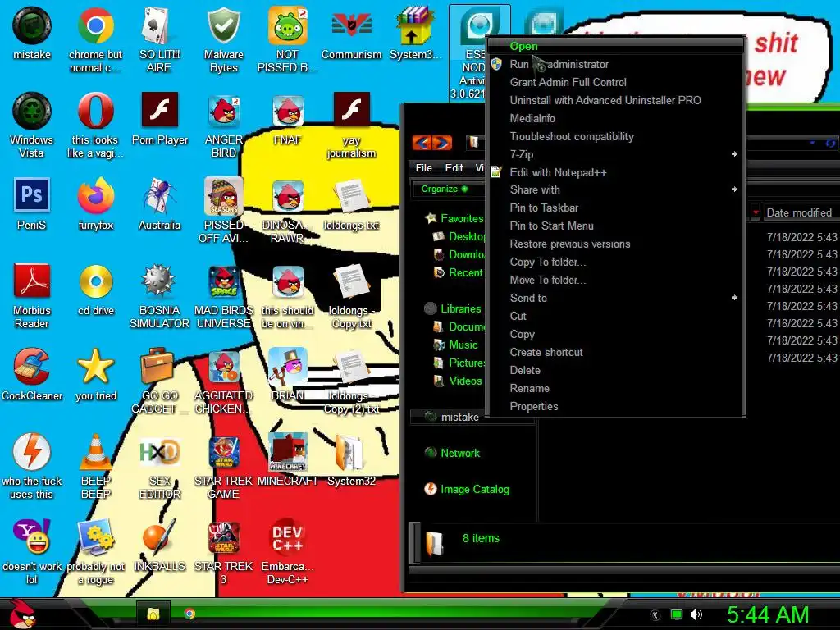Viewport: 840px width, 630px height.
Task: Sort by the Date modified column
Action: coord(798,212)
